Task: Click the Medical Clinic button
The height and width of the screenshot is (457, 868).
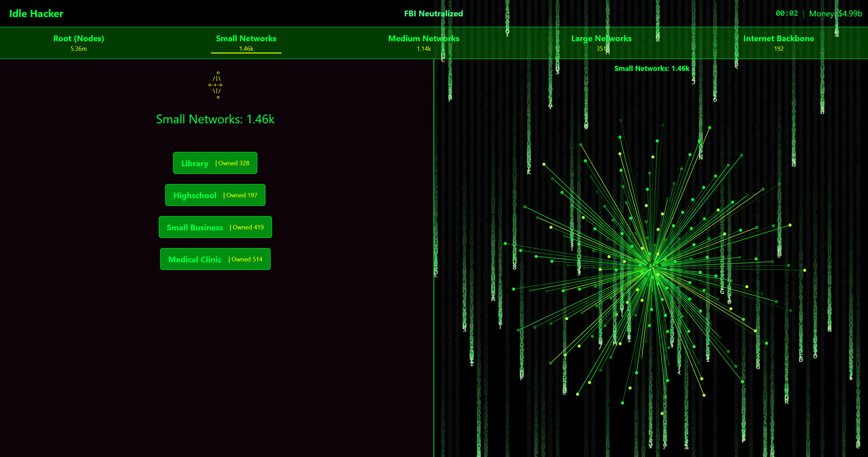Action: [x=215, y=259]
